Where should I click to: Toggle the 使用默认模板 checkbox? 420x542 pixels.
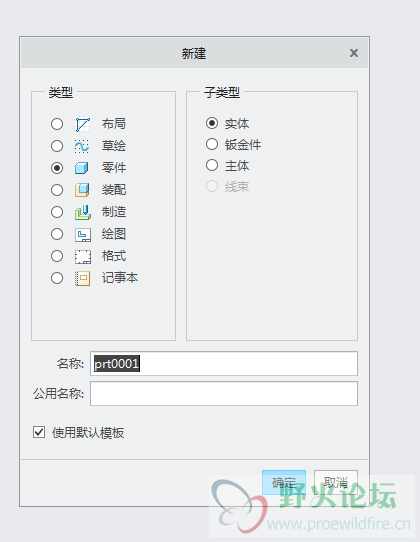(x=39, y=432)
